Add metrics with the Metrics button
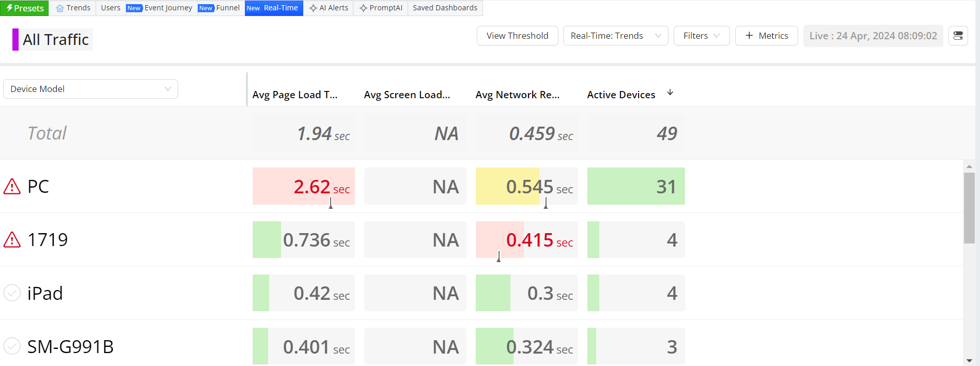 (766, 36)
